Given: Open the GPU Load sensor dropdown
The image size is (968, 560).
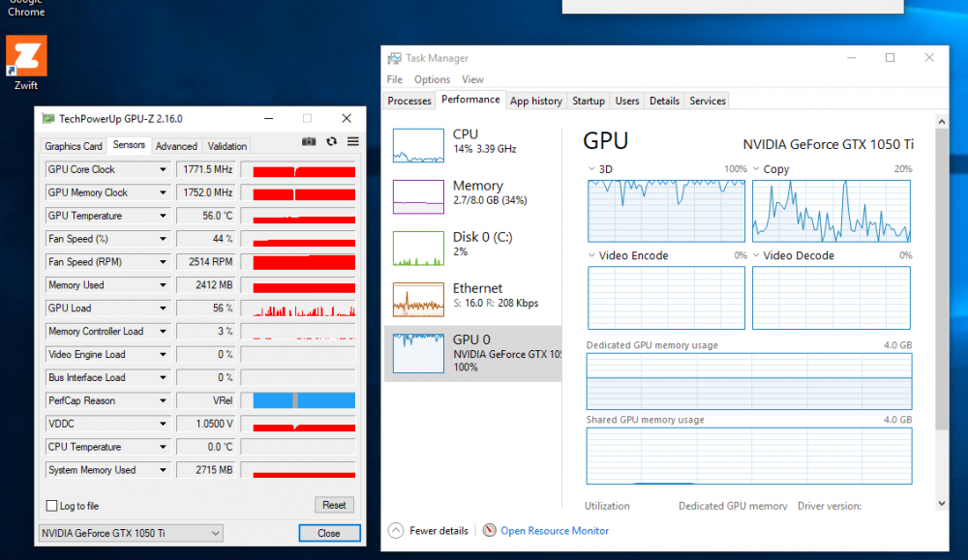Looking at the screenshot, I should 163,309.
